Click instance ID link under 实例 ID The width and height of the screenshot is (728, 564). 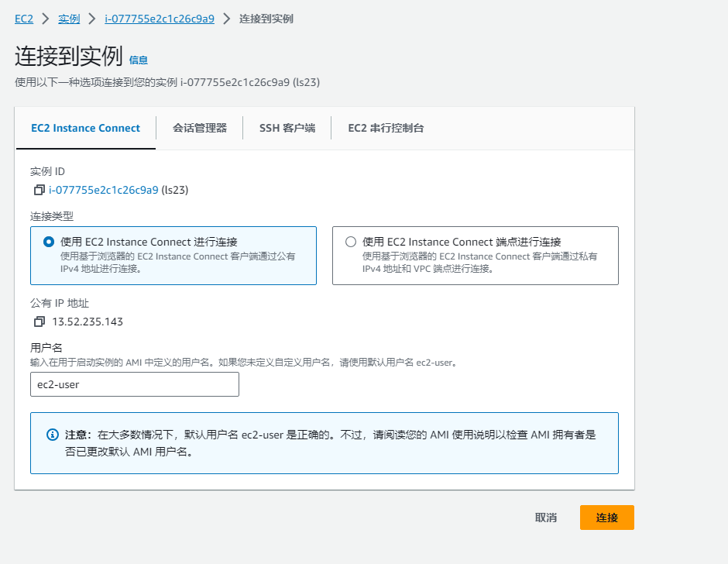[x=104, y=190]
